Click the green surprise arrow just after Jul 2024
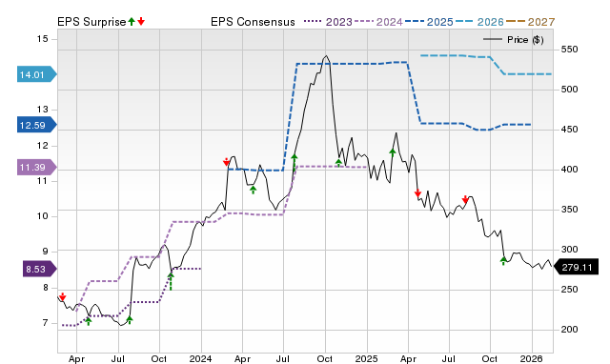Image resolution: width=610 pixels, height=364 pixels. point(295,163)
